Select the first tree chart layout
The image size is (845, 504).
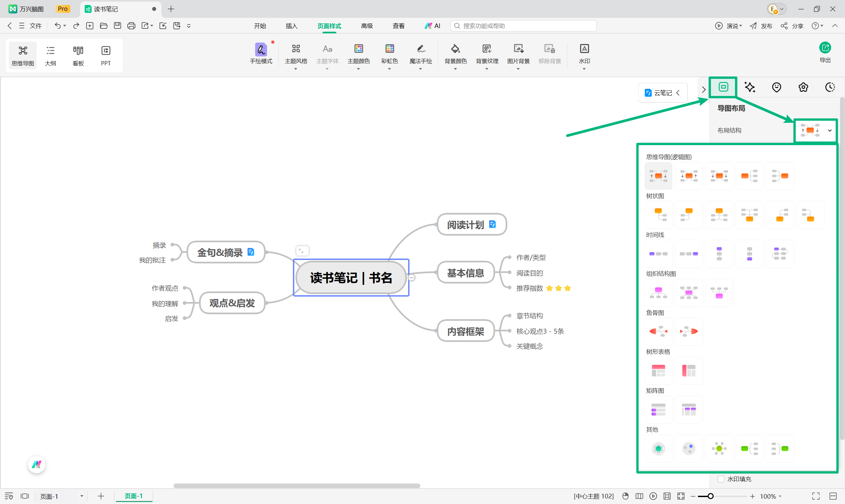658,215
